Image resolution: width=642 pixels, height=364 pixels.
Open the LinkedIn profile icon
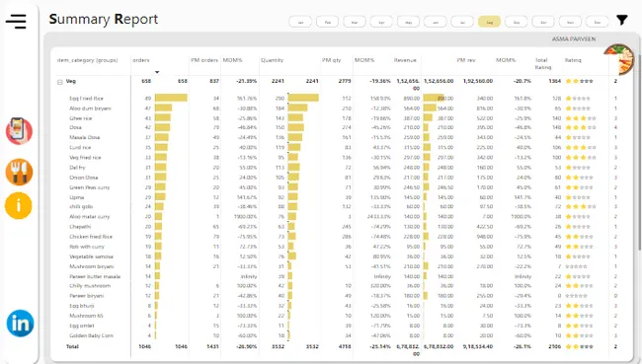tap(20, 324)
